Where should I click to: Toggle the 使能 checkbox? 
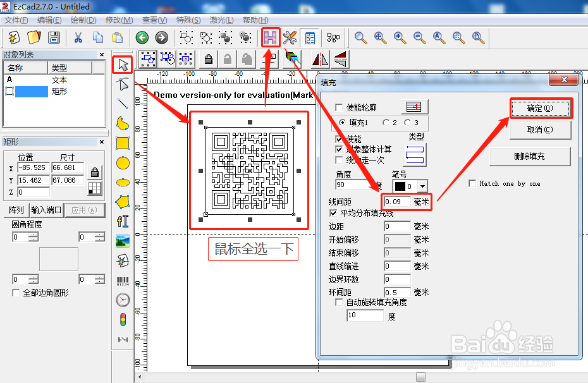(x=339, y=139)
